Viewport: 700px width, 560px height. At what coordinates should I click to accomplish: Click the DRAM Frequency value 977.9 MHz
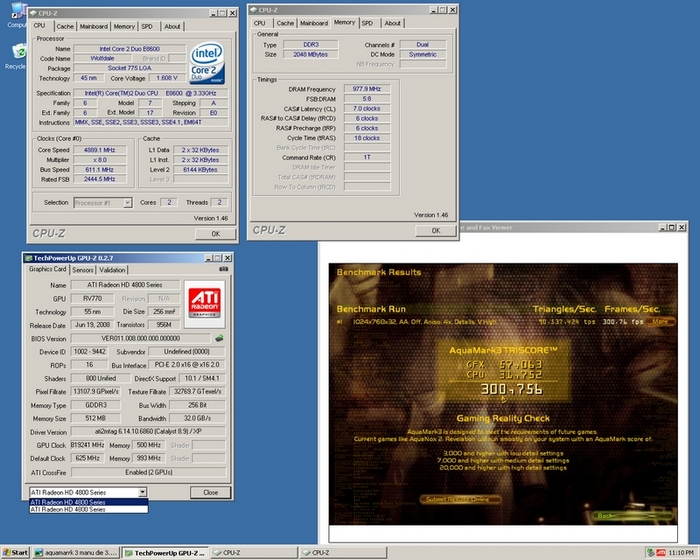click(x=367, y=89)
